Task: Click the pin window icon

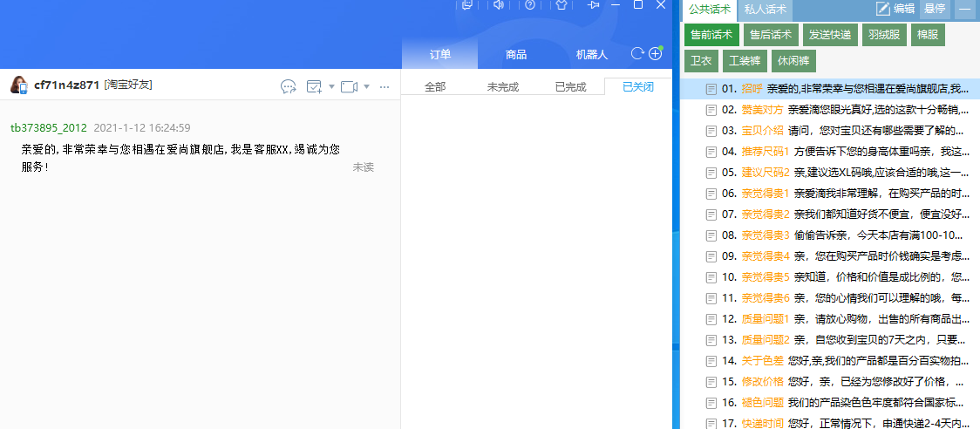Action: coord(595,5)
